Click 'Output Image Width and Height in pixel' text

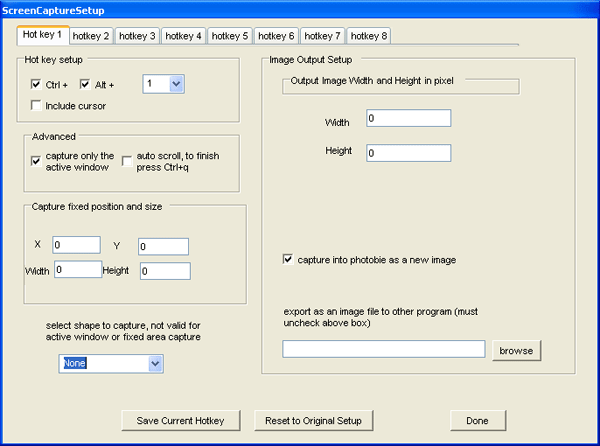coord(372,81)
